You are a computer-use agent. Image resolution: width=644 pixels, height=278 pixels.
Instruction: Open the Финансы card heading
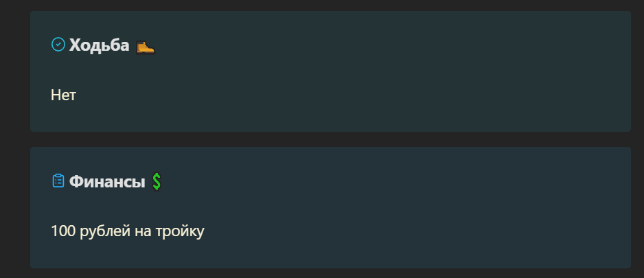click(107, 181)
